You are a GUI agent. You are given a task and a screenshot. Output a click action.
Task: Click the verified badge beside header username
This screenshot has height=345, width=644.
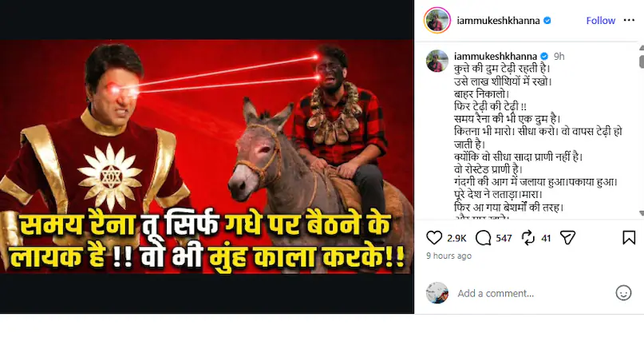(547, 21)
